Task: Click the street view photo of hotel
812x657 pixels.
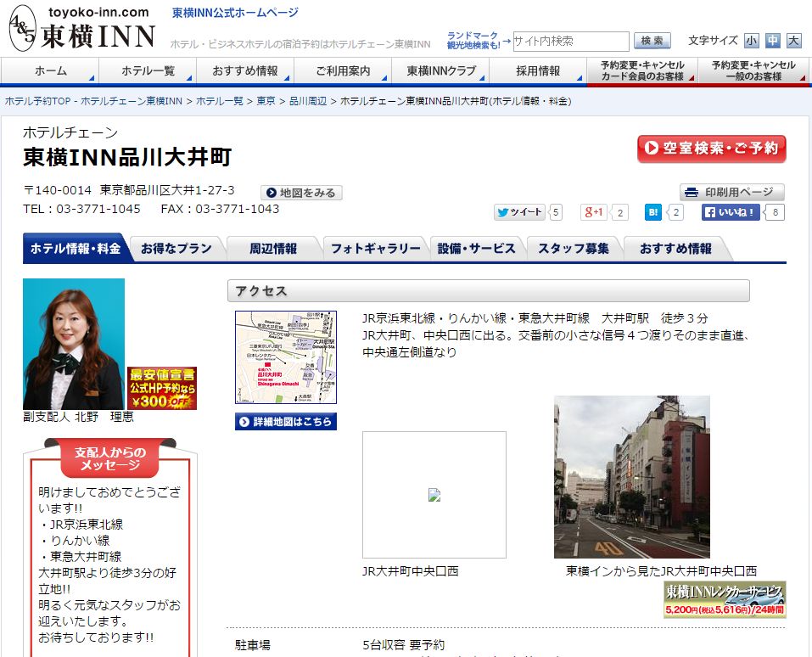Action: (x=632, y=477)
